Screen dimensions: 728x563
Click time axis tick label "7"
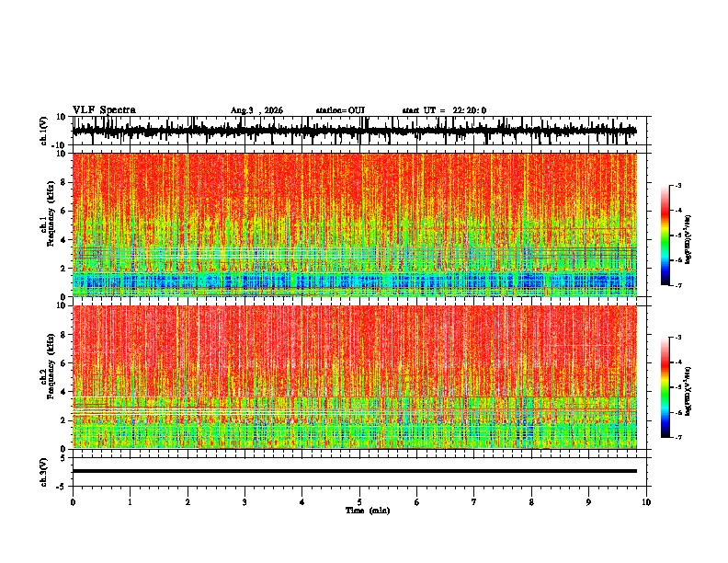[474, 502]
